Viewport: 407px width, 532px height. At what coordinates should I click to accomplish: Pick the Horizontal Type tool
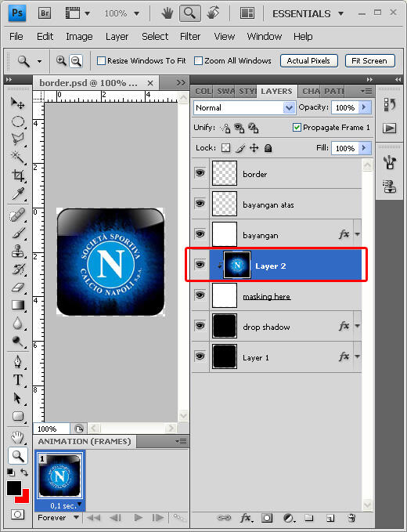(18, 380)
